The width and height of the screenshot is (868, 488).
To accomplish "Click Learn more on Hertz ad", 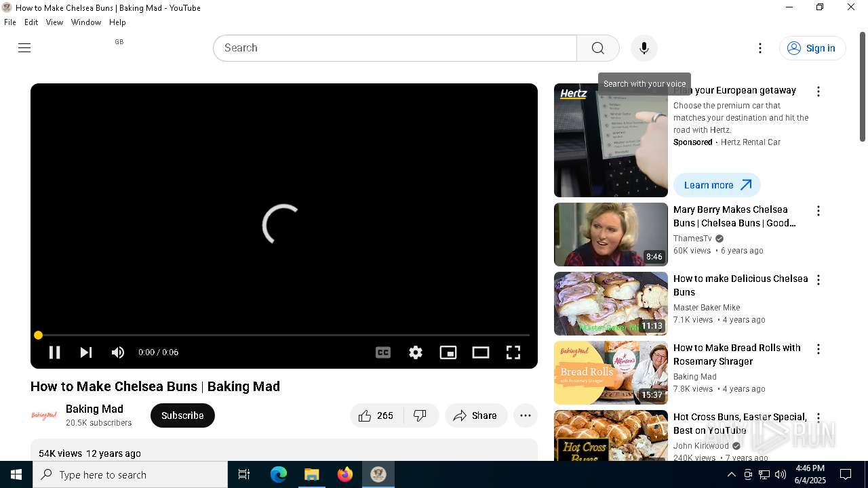I will pos(717,185).
